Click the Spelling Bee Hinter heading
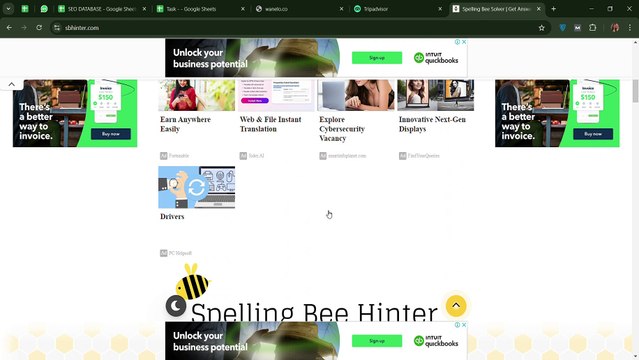This screenshot has width=639, height=360. coord(314,312)
